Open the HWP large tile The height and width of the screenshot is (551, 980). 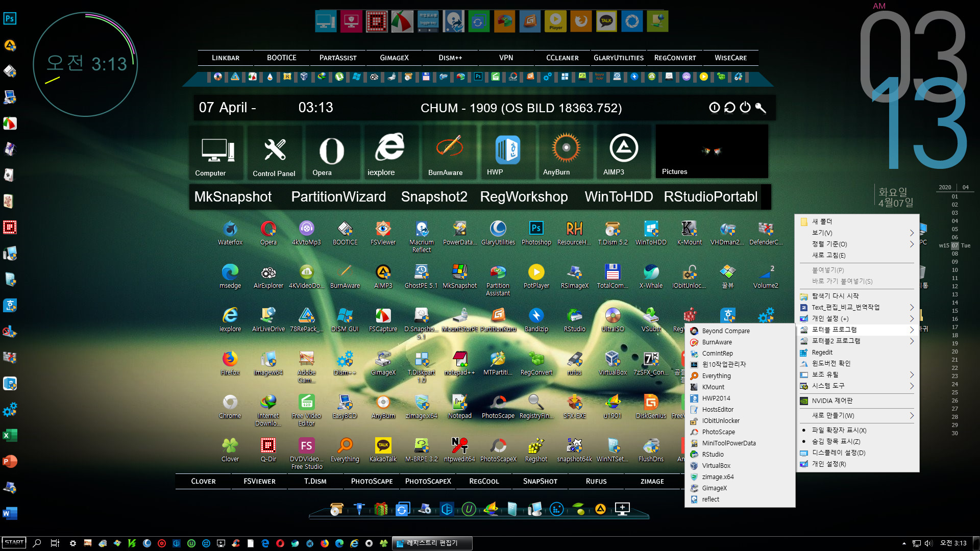coord(507,153)
